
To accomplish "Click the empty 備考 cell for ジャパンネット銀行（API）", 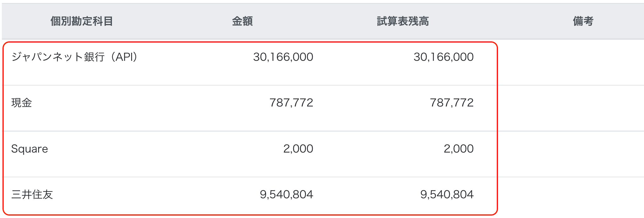I will click(571, 63).
